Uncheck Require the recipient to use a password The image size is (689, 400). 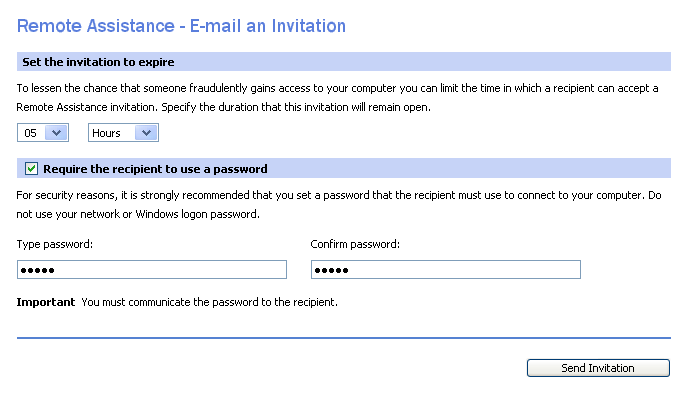click(x=32, y=169)
